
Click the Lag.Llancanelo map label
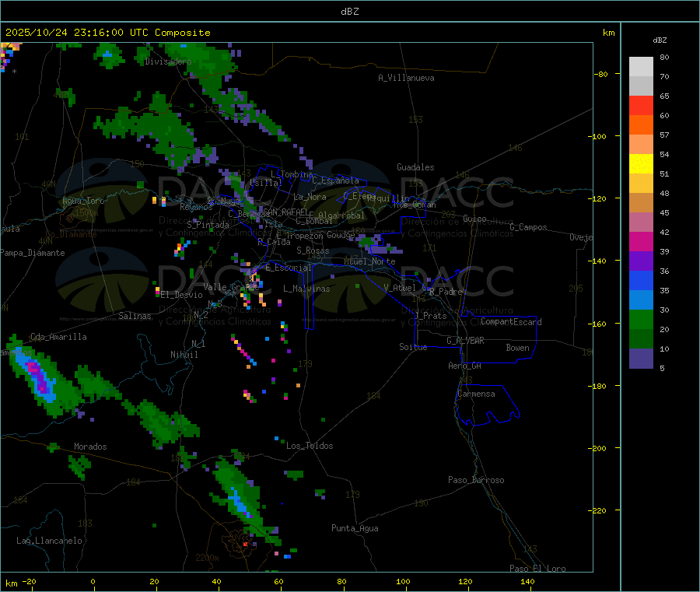pos(50,541)
